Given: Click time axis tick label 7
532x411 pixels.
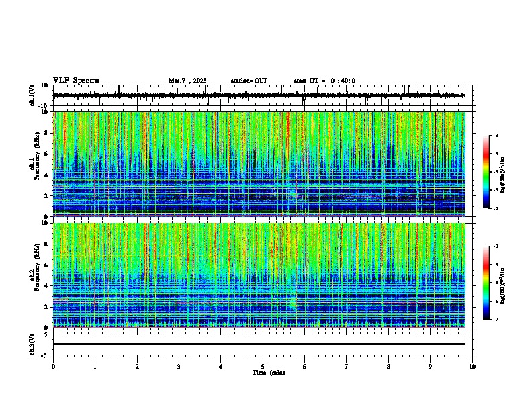Looking at the screenshot, I should click(347, 367).
